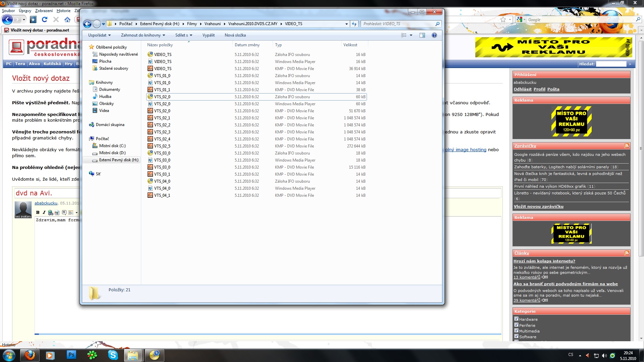
Task: Uncheck the Multimedia category checkbox
Action: [x=516, y=330]
